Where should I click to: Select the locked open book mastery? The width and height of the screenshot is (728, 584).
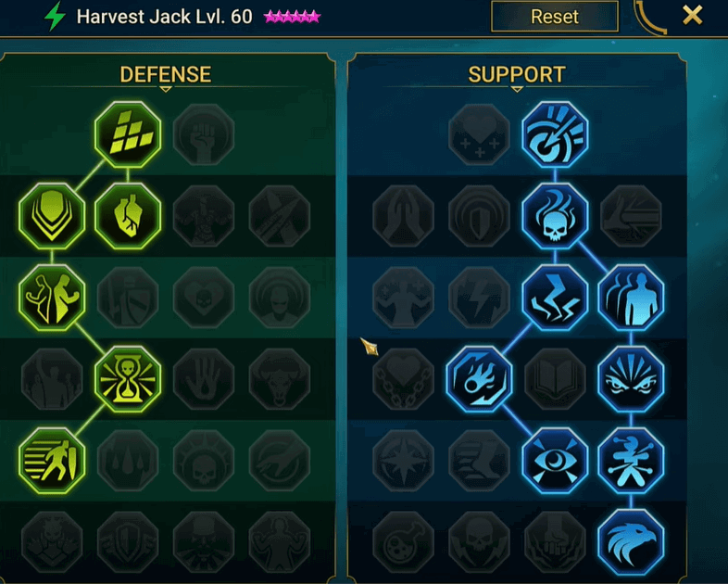[555, 379]
